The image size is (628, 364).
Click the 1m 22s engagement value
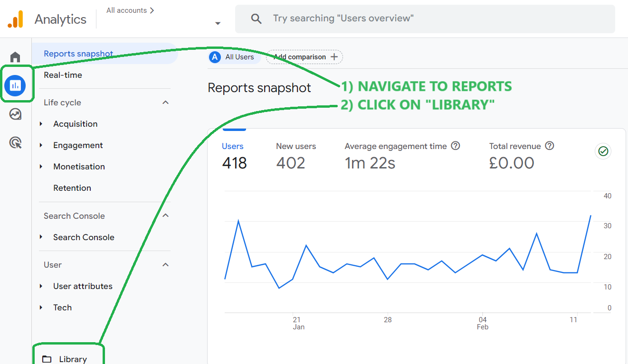[x=370, y=163]
